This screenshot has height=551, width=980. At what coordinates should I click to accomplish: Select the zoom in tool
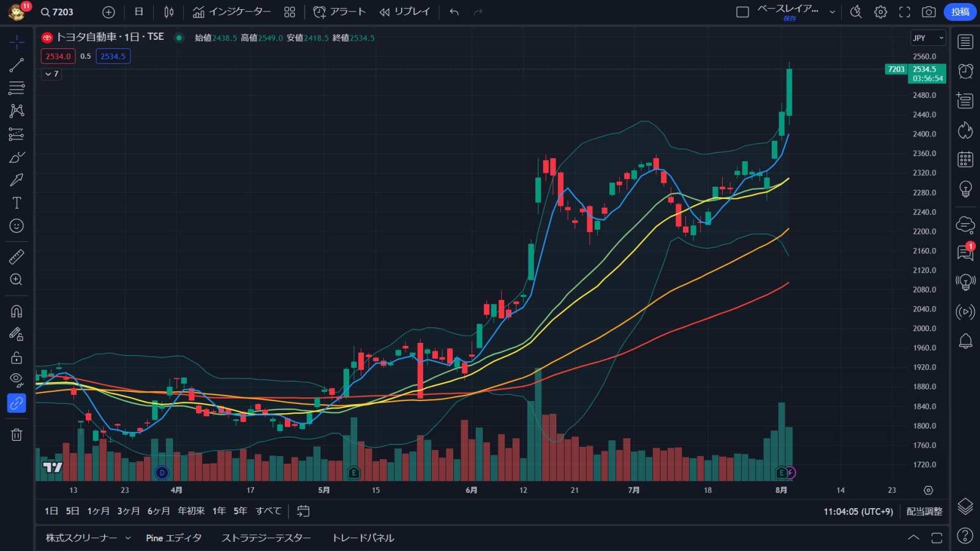point(17,280)
